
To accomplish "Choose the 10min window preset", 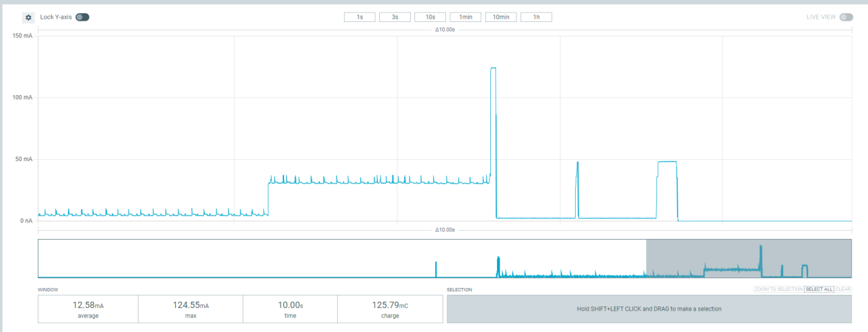I will coord(501,17).
